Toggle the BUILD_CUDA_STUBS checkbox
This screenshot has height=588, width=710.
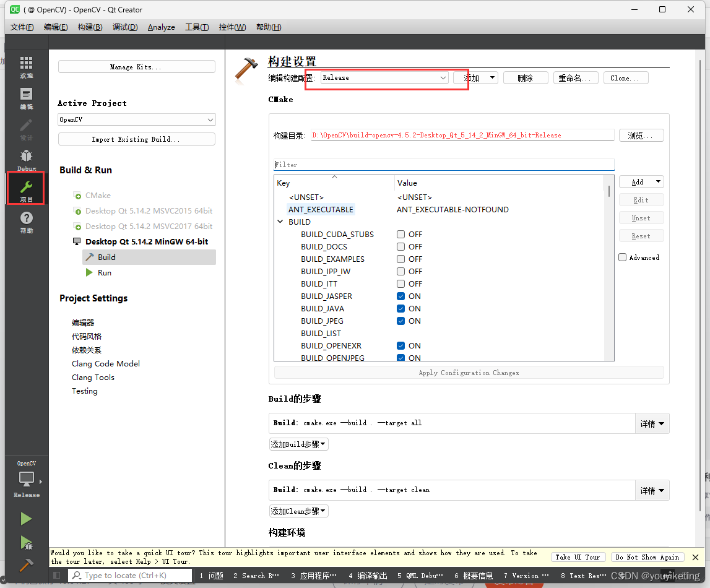pos(400,235)
